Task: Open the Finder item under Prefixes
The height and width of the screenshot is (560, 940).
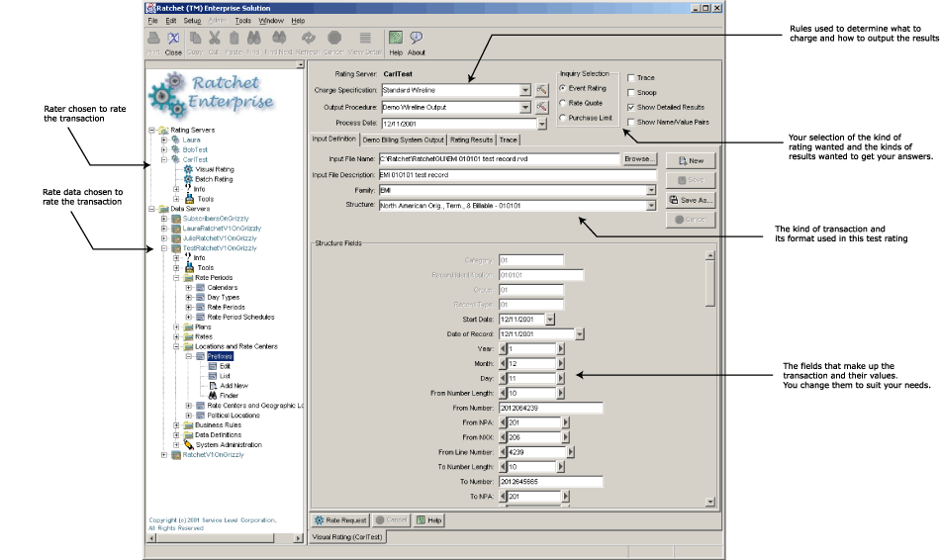Action: tap(229, 396)
